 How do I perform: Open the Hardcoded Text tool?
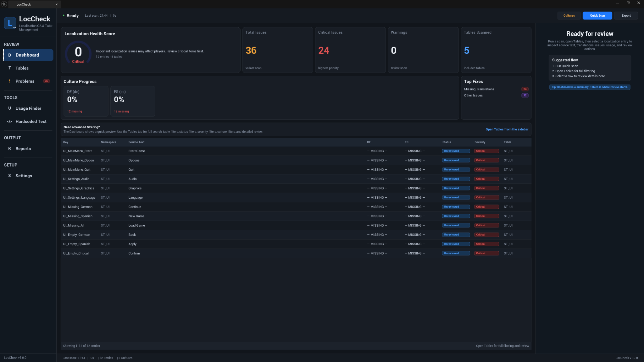[x=28, y=122]
